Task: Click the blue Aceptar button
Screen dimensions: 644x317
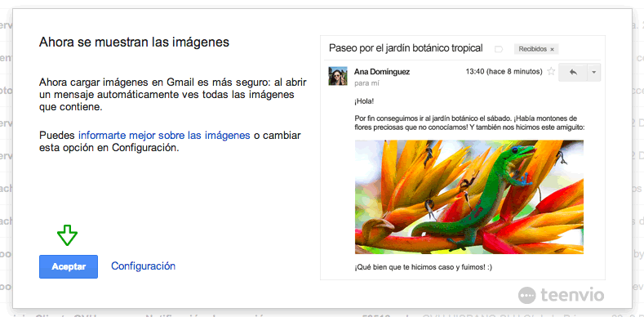Action: tap(69, 266)
